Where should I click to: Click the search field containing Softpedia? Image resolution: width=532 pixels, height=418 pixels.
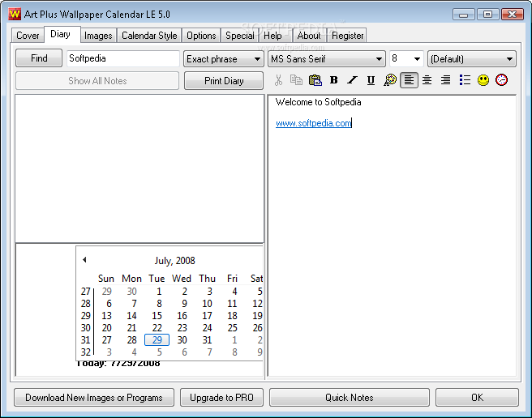point(123,58)
